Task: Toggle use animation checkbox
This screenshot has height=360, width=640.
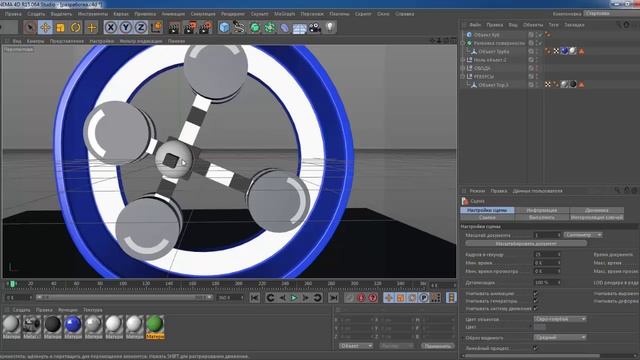Action: tap(536, 293)
